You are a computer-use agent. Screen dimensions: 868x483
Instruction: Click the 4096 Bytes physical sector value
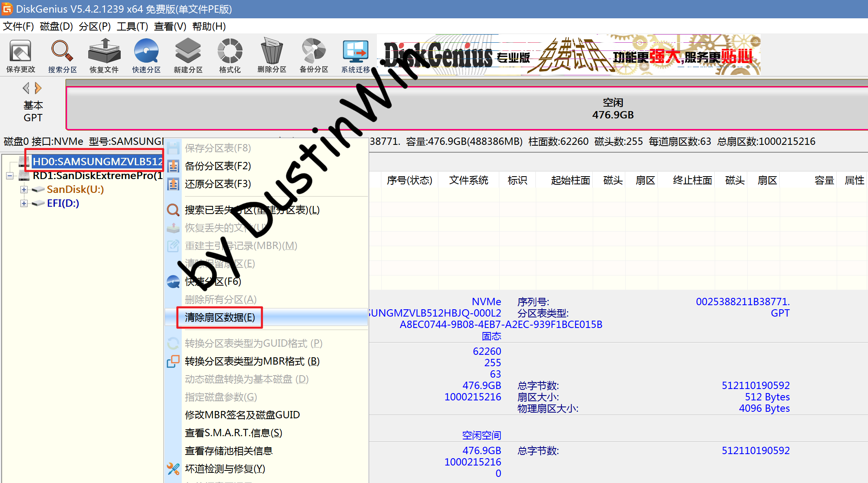pos(764,409)
